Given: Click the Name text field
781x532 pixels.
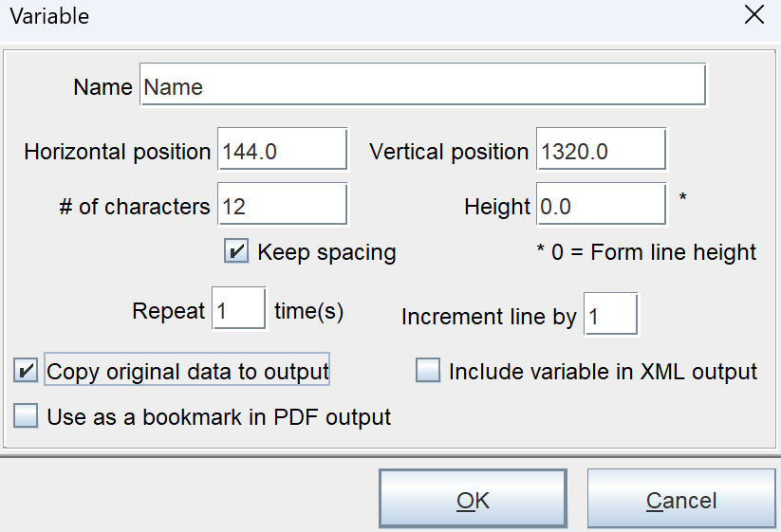Looking at the screenshot, I should 422,87.
